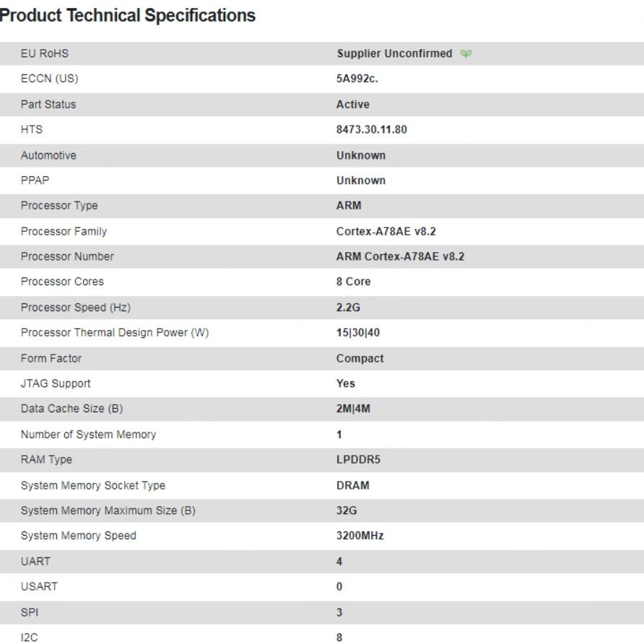Click the HTS code 8473.30.11.80
The image size is (644, 644).
(372, 130)
